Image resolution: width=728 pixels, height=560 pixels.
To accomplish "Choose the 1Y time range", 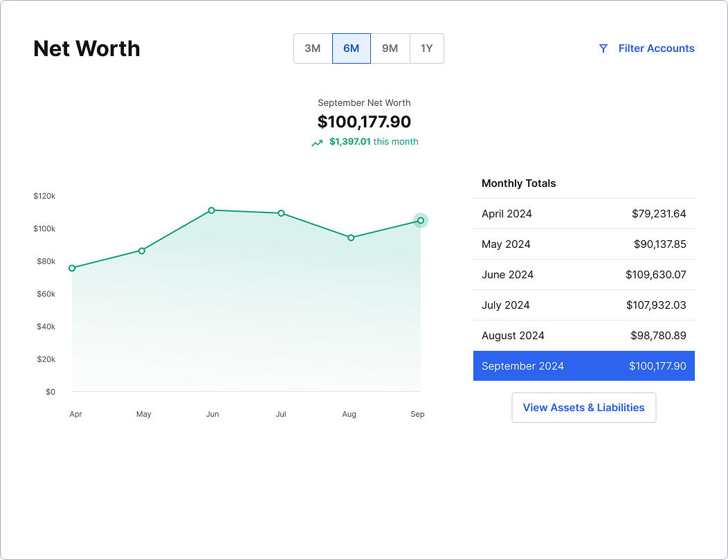I will click(427, 48).
